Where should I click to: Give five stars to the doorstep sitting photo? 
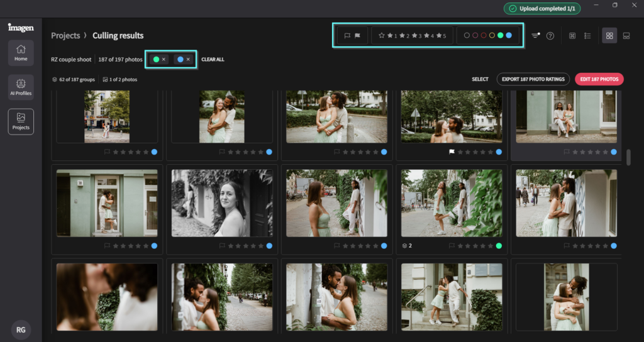606,152
